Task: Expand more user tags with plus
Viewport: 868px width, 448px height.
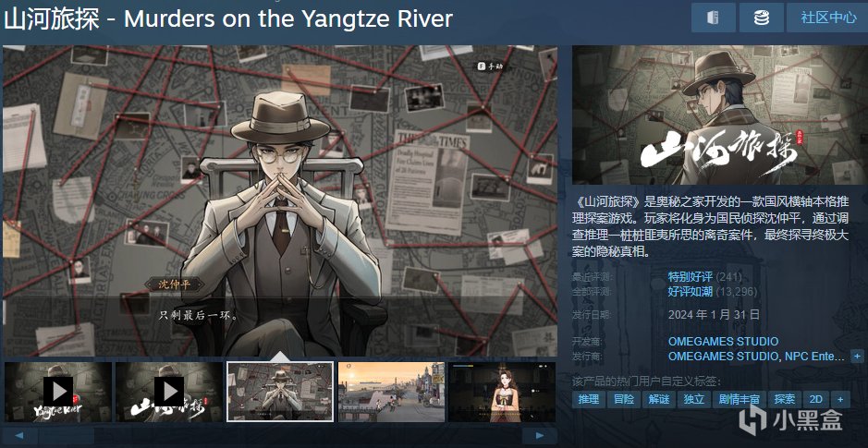Action: (x=840, y=399)
